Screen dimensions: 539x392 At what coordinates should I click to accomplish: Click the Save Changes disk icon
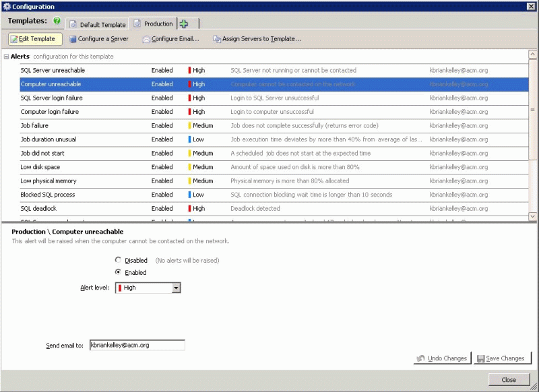click(x=482, y=359)
